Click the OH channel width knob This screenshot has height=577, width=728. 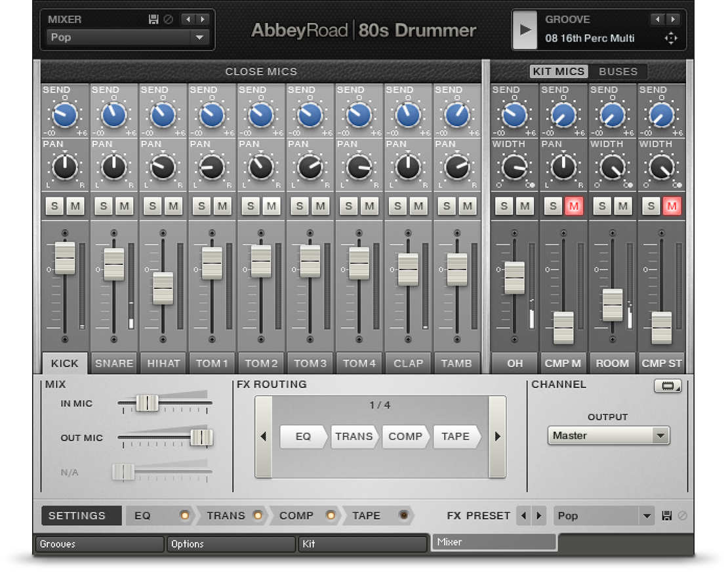pos(514,167)
